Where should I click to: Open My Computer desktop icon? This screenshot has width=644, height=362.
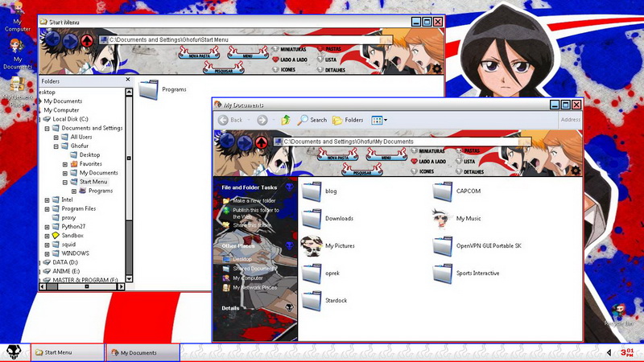click(17, 17)
